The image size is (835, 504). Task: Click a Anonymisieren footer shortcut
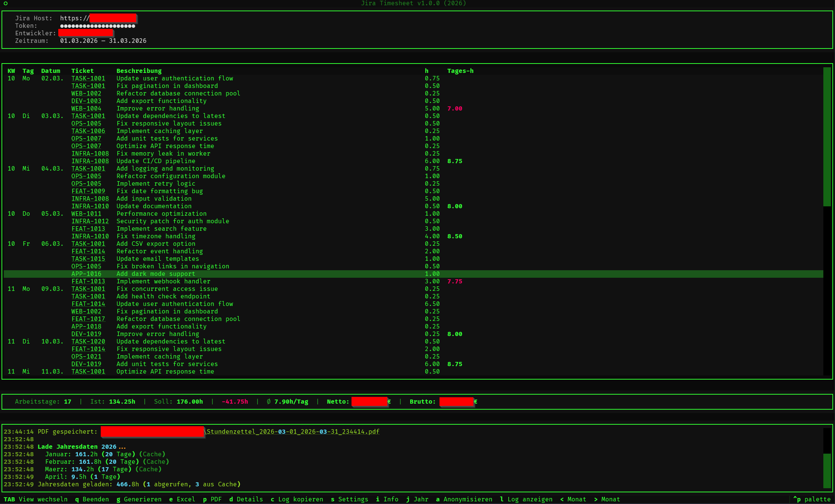[x=464, y=499]
